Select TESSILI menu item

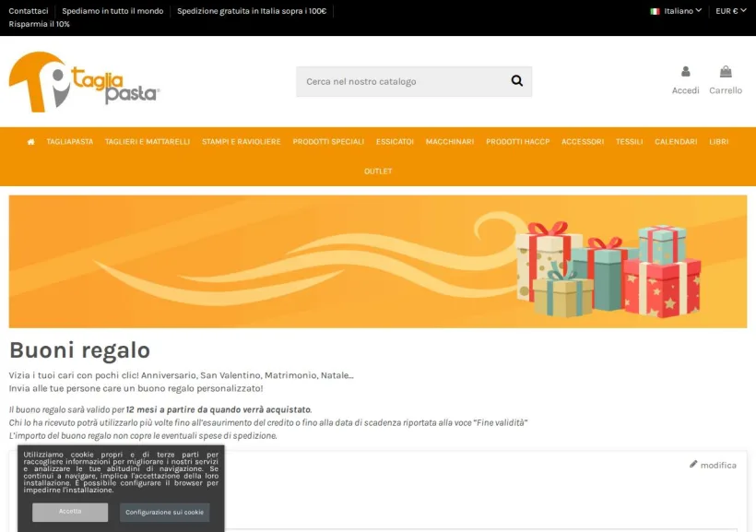tap(629, 142)
